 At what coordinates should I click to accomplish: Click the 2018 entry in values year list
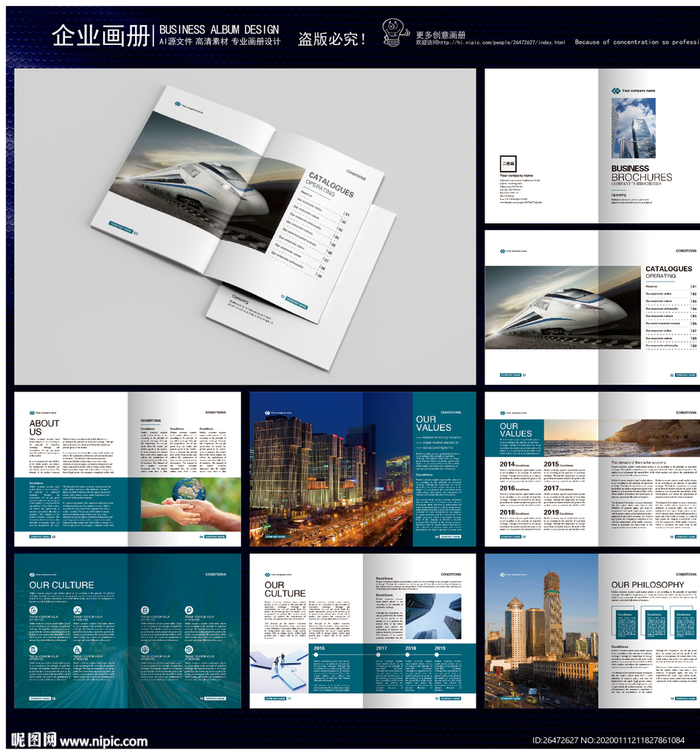[513, 512]
